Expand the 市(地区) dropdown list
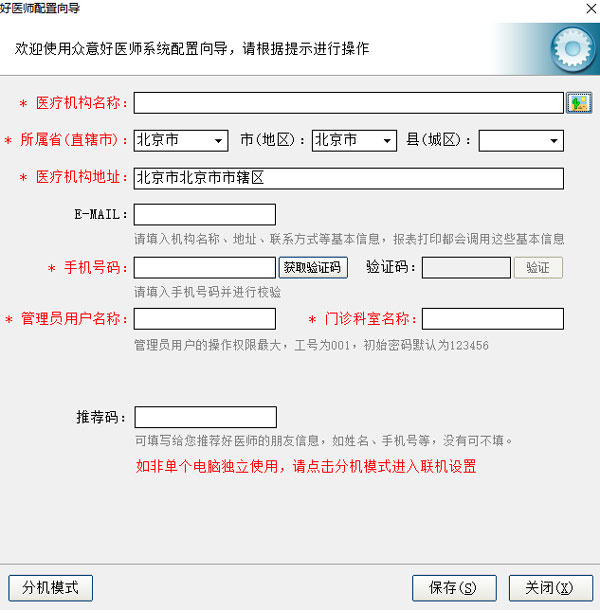 click(x=354, y=140)
